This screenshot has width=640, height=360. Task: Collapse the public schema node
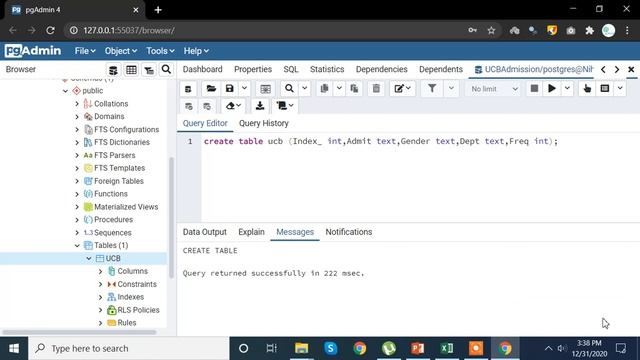point(65,91)
